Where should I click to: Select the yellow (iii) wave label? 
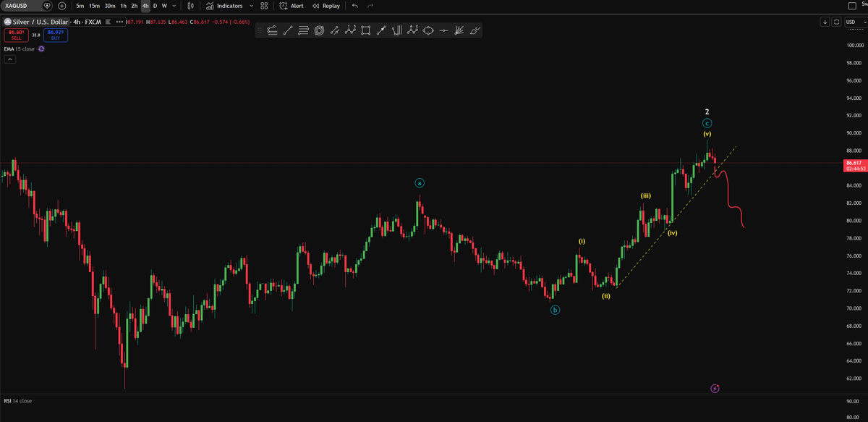point(645,195)
